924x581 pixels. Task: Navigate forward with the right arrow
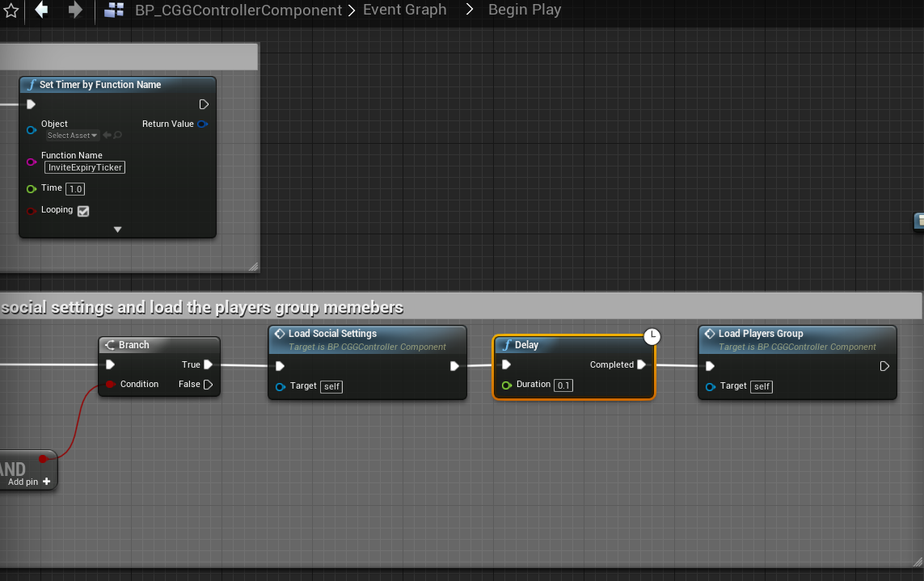click(75, 10)
